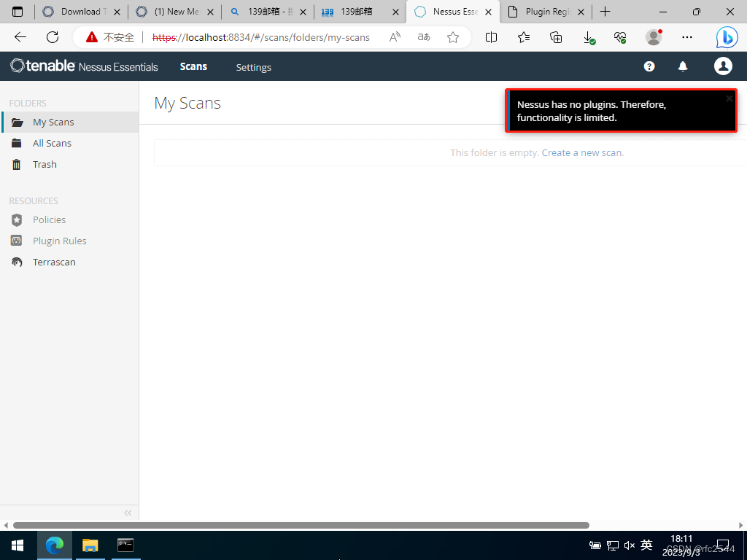Viewport: 747px width, 560px height.
Task: Open the Nessus help icon
Action: 649,66
